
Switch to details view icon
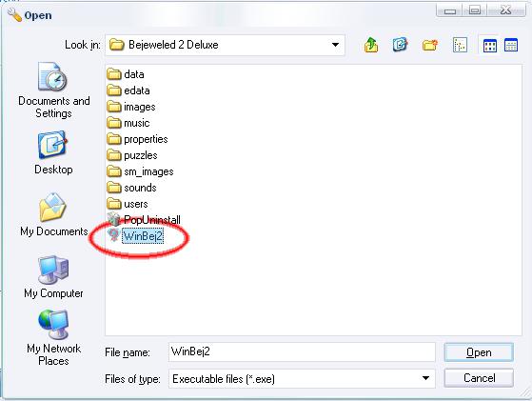511,45
